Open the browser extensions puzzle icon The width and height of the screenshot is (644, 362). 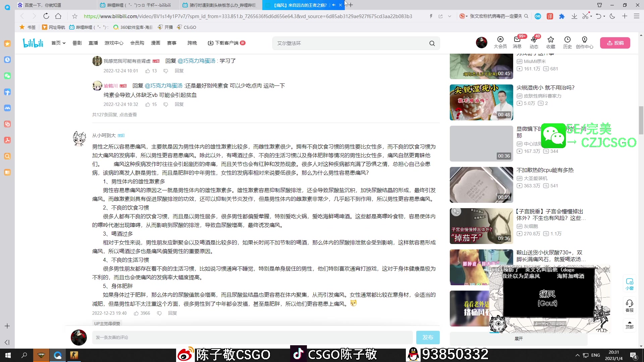point(562,16)
